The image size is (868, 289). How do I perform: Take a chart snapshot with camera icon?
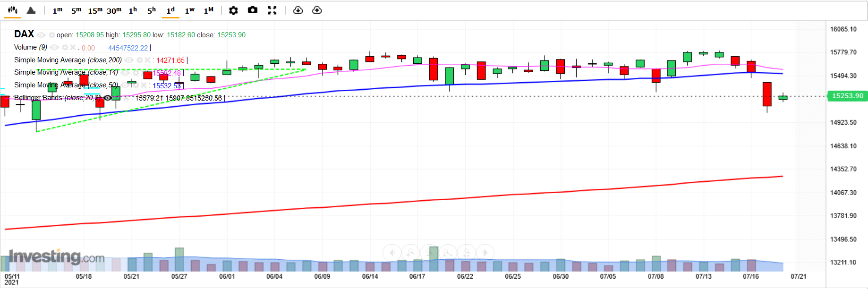(253, 10)
